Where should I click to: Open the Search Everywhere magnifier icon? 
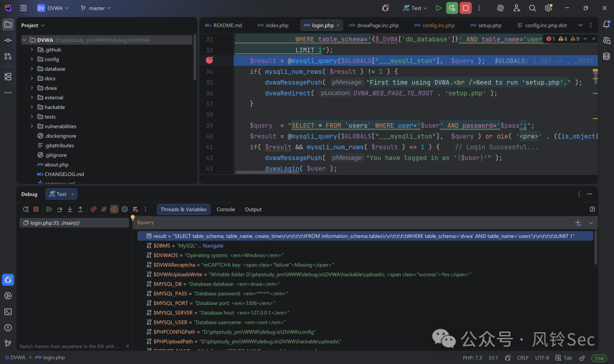click(532, 8)
